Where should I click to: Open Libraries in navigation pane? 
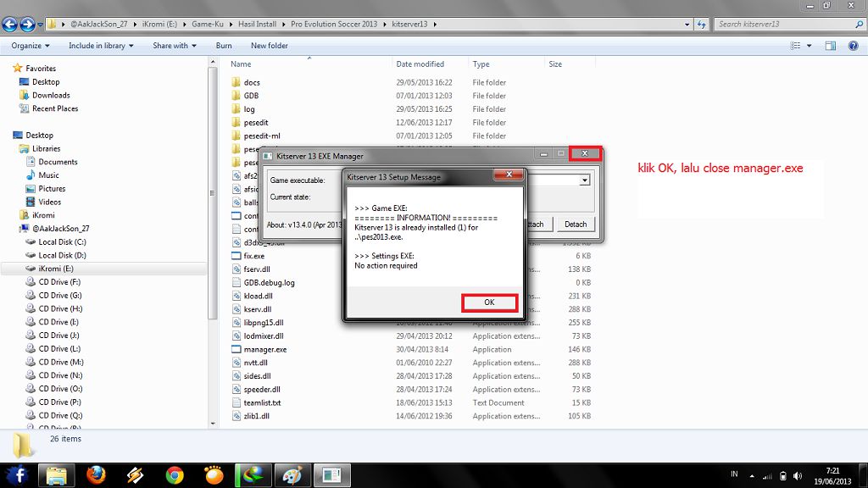[46, 148]
